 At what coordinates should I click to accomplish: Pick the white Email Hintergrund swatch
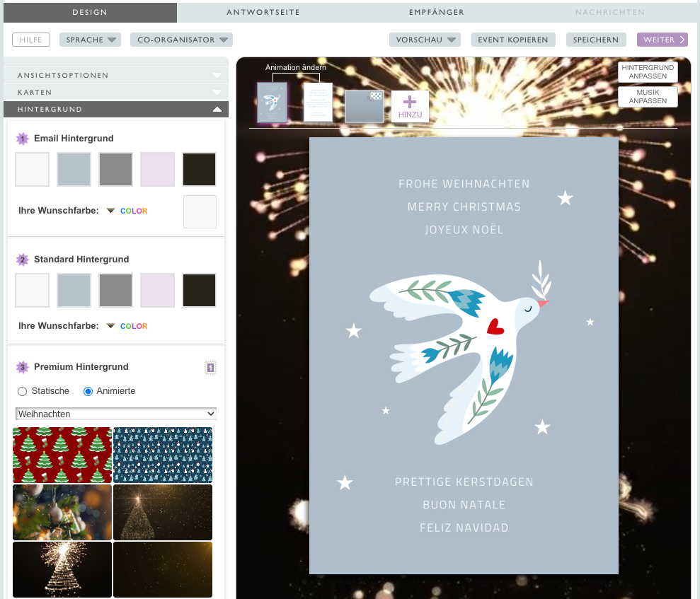[32, 170]
